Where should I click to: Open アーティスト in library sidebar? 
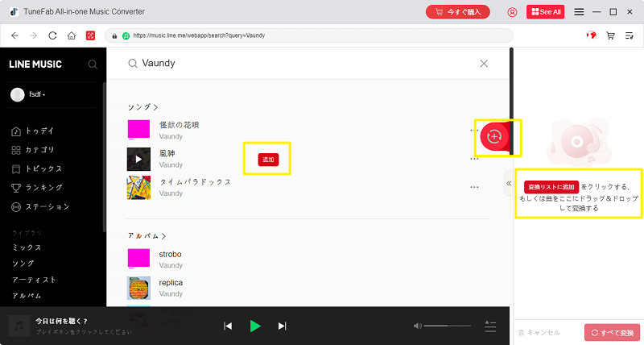click(x=34, y=280)
